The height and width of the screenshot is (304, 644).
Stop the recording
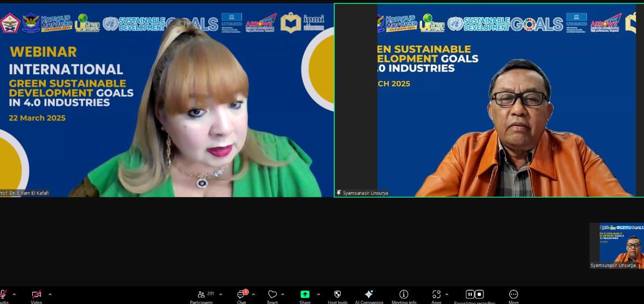tap(480, 294)
